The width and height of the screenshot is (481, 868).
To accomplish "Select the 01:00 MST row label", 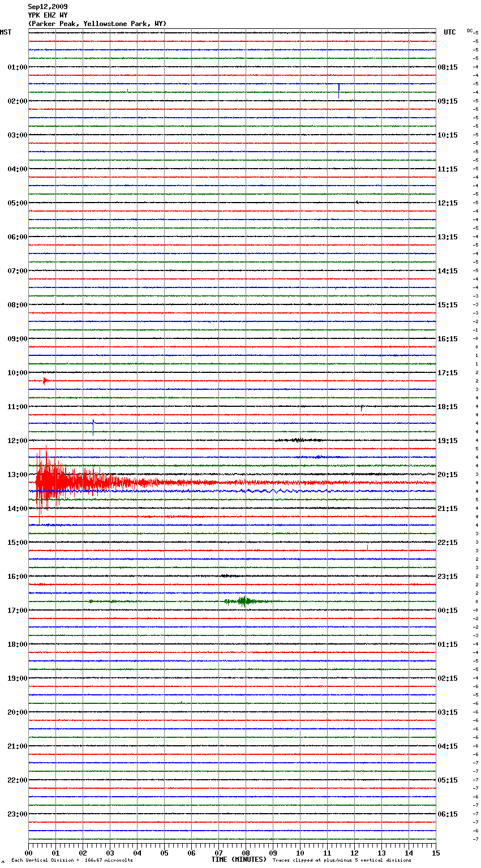I will point(17,67).
